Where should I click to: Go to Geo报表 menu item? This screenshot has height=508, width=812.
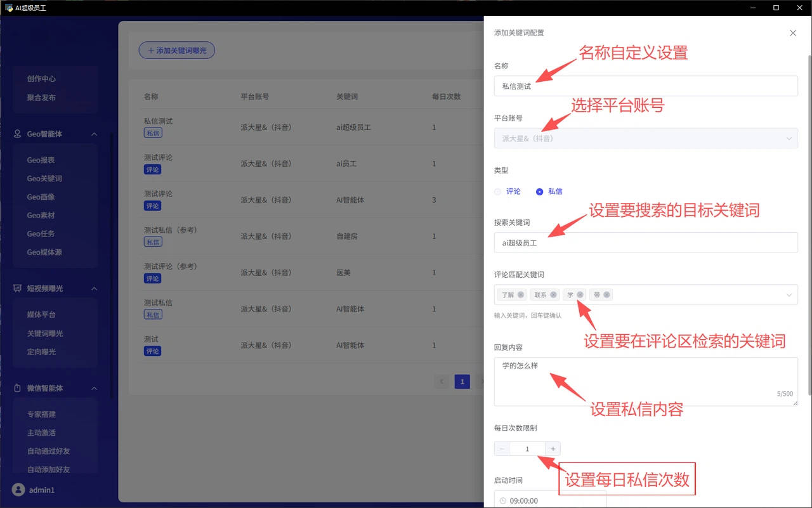pos(41,160)
